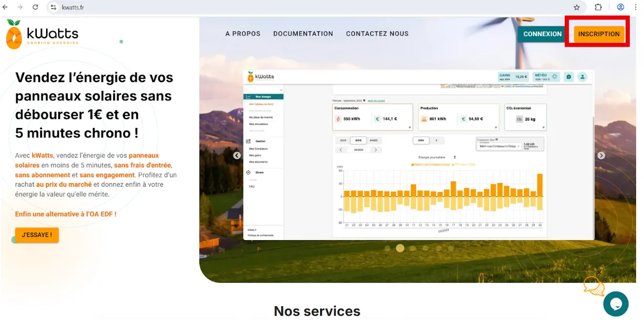Bookmark this page with the star icon
The width and height of the screenshot is (644, 334).
576,7
